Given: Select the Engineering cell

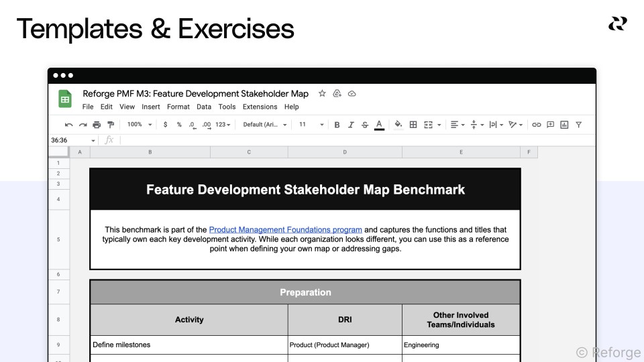Looking at the screenshot, I should click(x=461, y=345).
